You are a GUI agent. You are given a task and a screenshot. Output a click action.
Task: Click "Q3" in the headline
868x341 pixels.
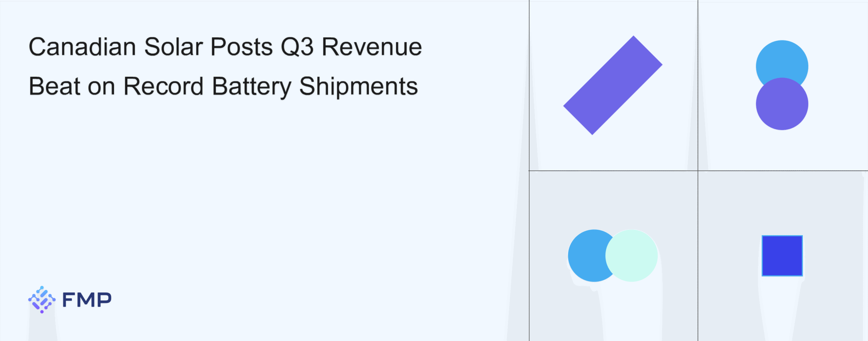(297, 47)
